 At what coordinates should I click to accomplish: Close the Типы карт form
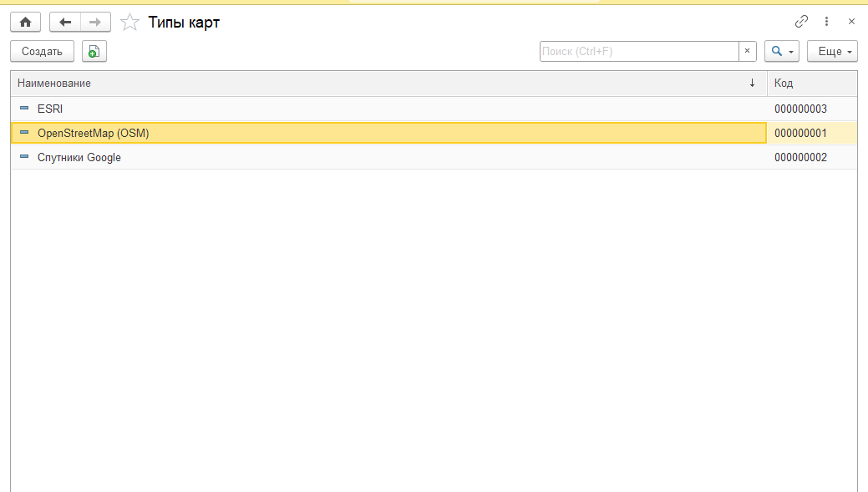click(x=851, y=22)
